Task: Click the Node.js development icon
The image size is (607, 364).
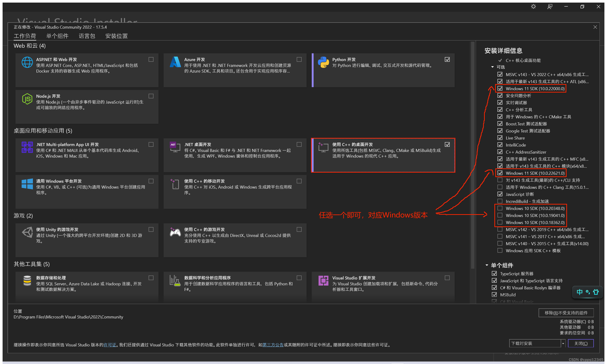Action: point(27,99)
